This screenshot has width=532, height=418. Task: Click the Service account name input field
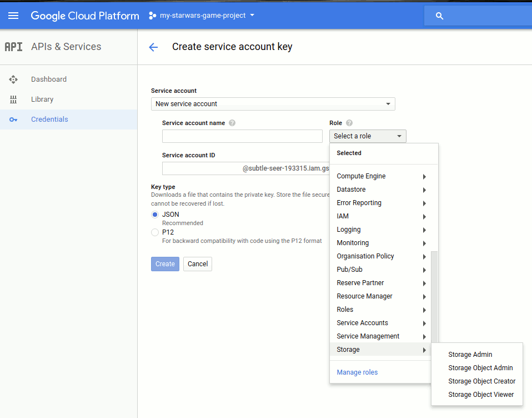tap(242, 136)
